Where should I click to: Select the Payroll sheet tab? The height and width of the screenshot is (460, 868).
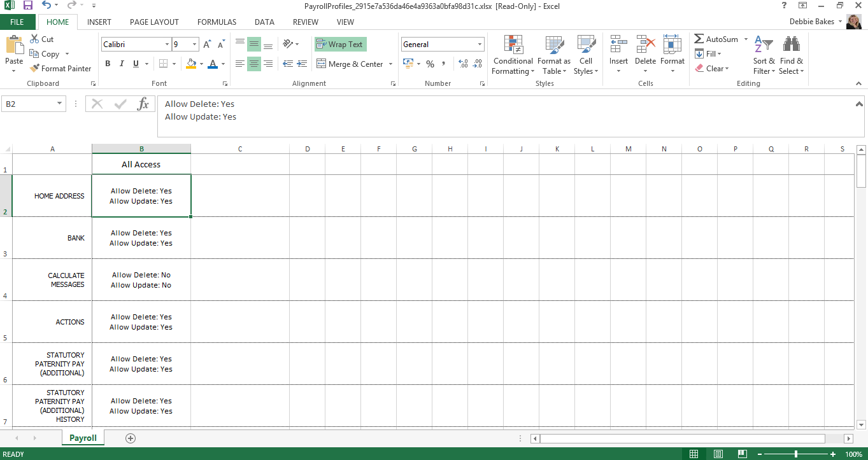pos(83,438)
